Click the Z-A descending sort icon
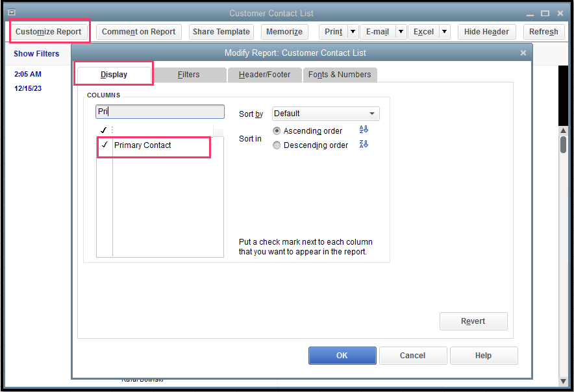The height and width of the screenshot is (392, 574). pyautogui.click(x=364, y=144)
